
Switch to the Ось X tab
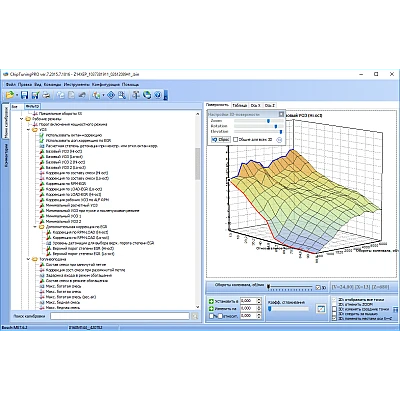[255, 105]
